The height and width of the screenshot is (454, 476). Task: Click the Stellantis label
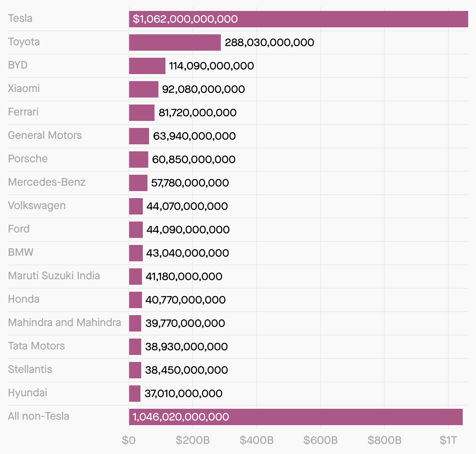pyautogui.click(x=30, y=369)
